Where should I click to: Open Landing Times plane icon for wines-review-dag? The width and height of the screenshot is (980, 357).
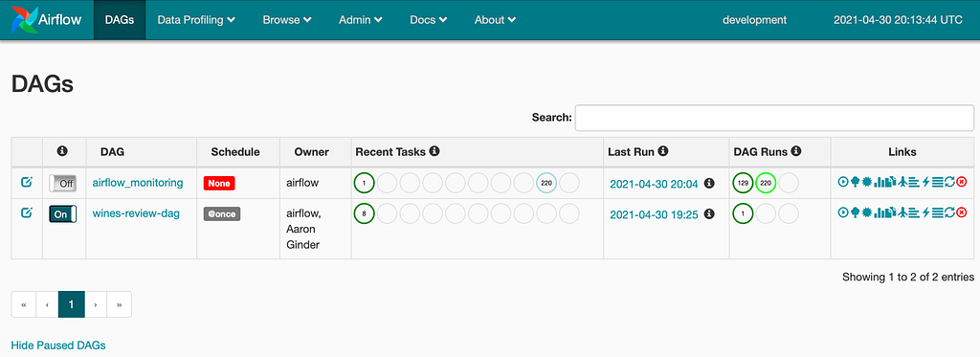tap(903, 212)
